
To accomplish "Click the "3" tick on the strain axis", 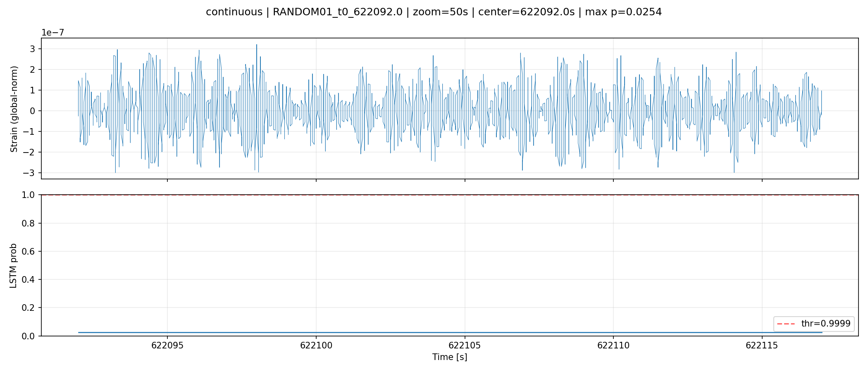I will click(33, 49).
